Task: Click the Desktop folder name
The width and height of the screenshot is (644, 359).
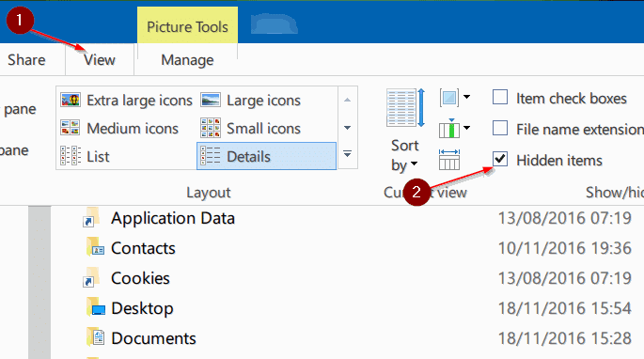Action: (x=142, y=309)
